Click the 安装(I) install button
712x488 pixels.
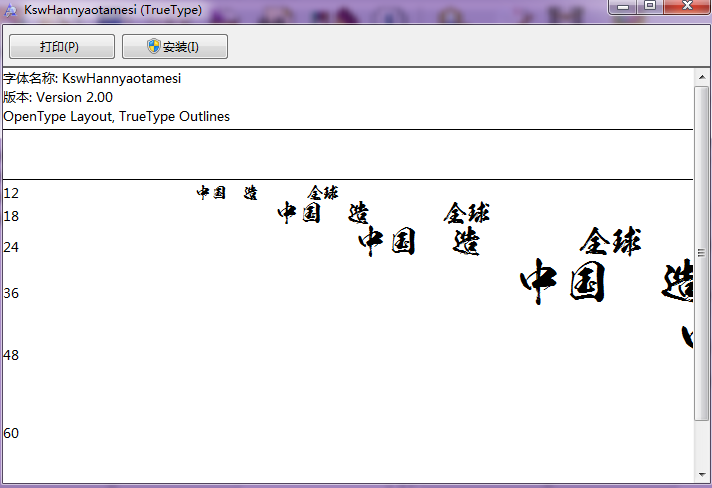(175, 47)
